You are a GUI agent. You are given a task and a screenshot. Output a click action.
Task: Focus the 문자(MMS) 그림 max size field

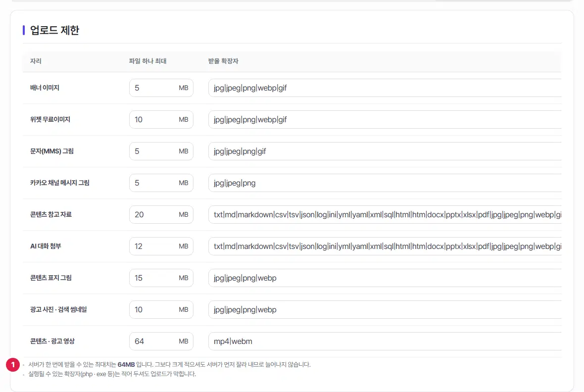161,151
